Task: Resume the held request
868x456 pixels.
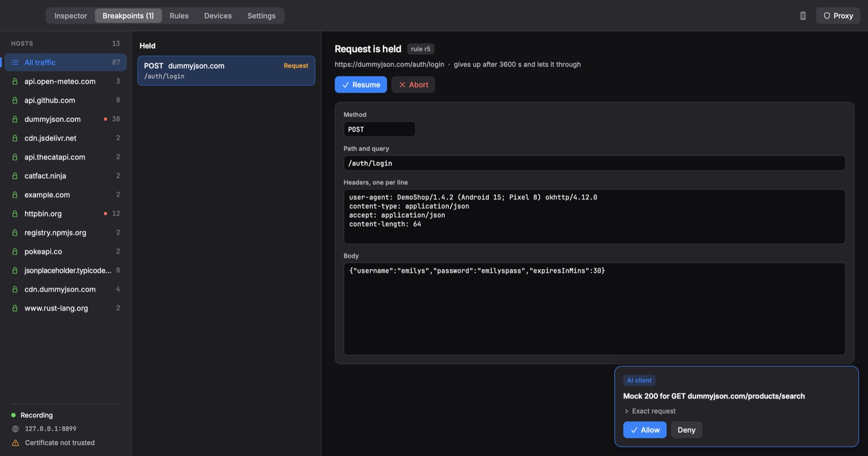Action: [361, 85]
